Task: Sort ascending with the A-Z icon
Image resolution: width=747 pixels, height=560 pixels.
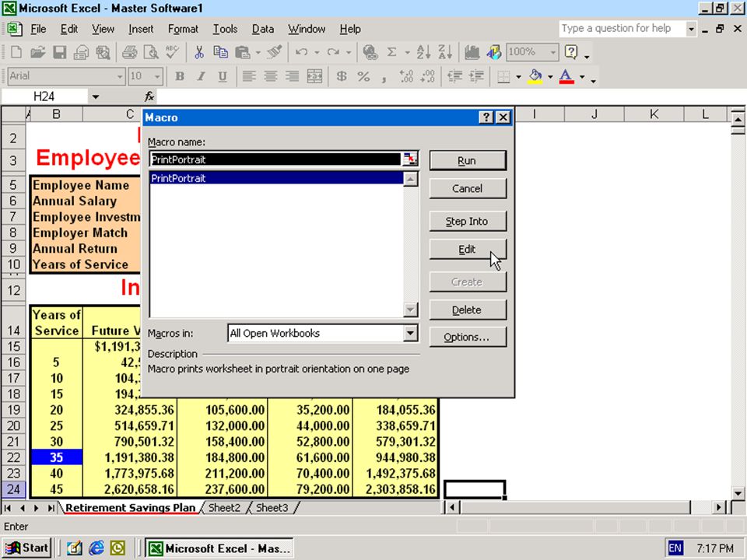Action: coord(423,52)
